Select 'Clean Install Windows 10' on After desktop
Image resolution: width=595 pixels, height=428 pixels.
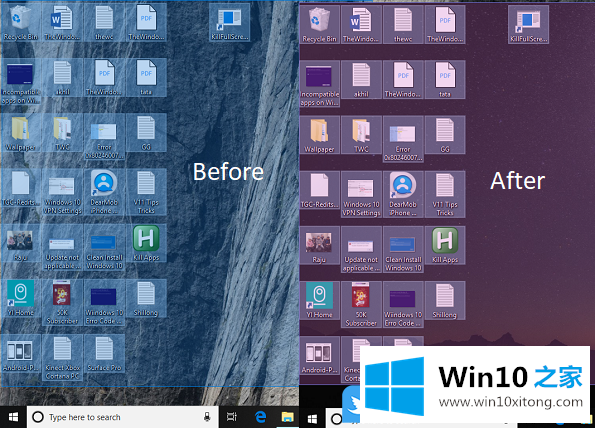click(x=403, y=249)
